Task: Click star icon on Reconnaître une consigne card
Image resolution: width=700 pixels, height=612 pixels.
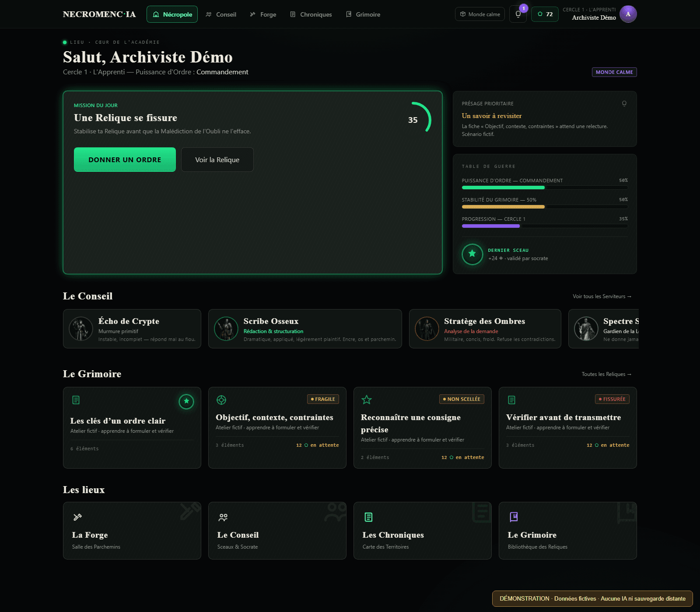Action: [367, 400]
